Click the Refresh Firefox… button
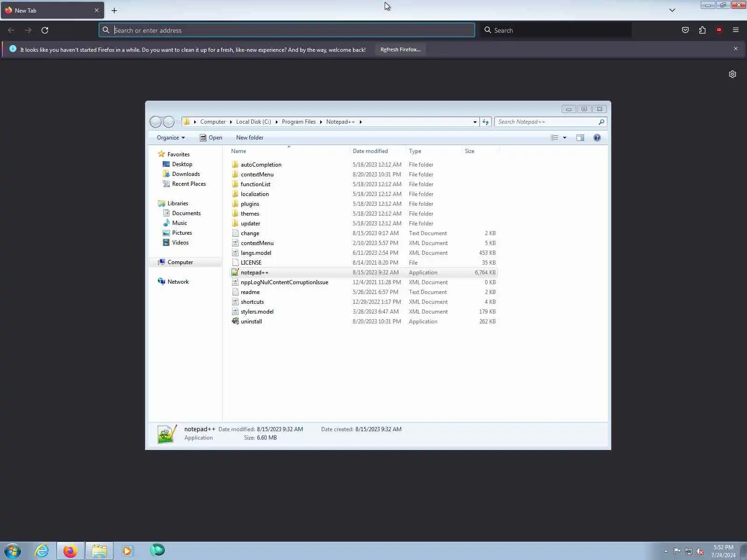The image size is (747, 560). pyautogui.click(x=401, y=49)
